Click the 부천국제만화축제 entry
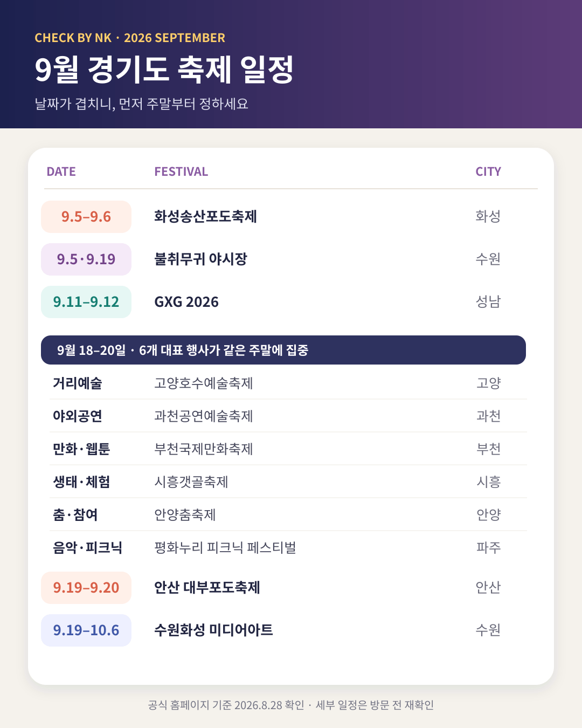The height and width of the screenshot is (728, 582). click(x=204, y=449)
